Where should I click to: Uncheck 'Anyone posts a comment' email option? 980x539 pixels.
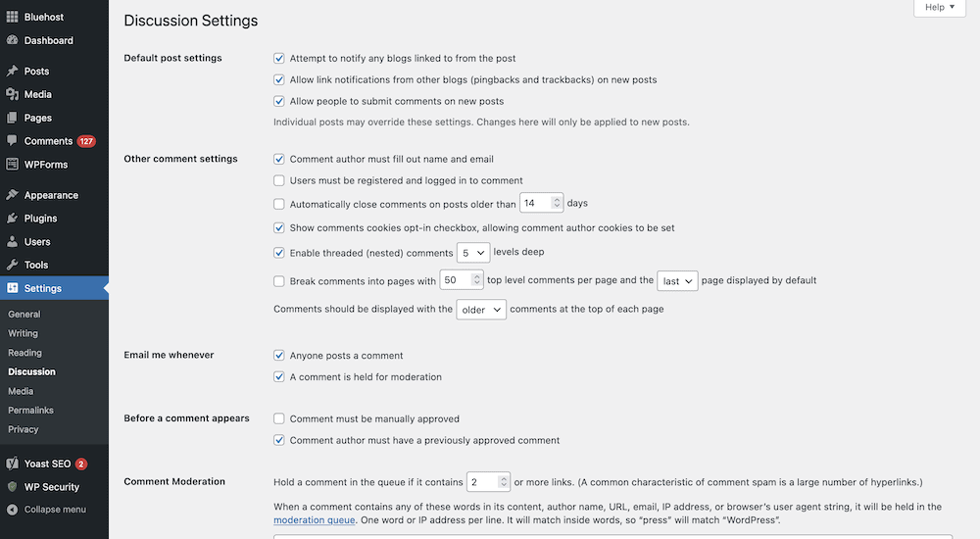coord(279,356)
